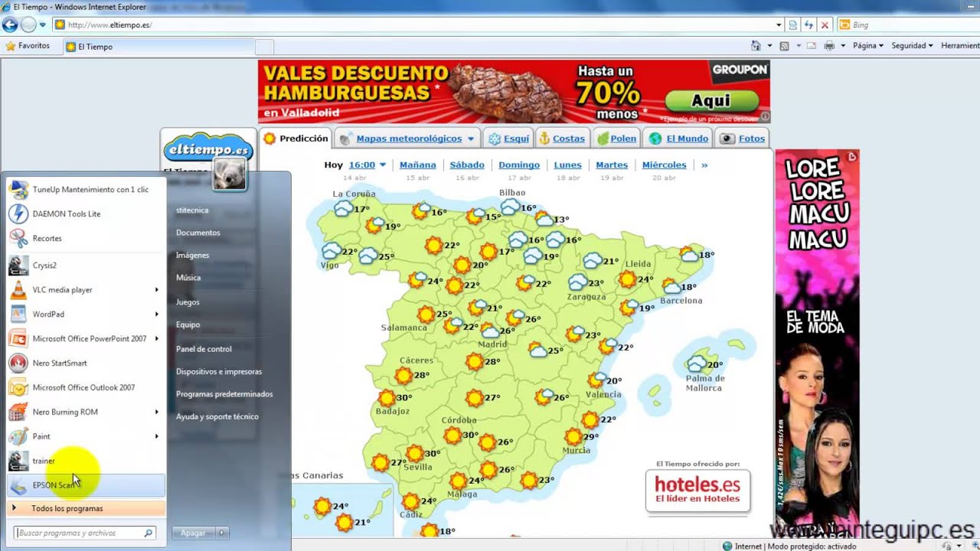
Task: Select the Sábado forecast link
Action: pyautogui.click(x=467, y=165)
